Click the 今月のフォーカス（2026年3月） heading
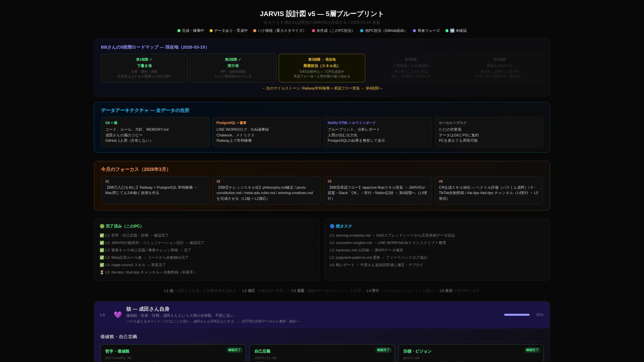The height and width of the screenshot is (362, 644). (x=136, y=170)
